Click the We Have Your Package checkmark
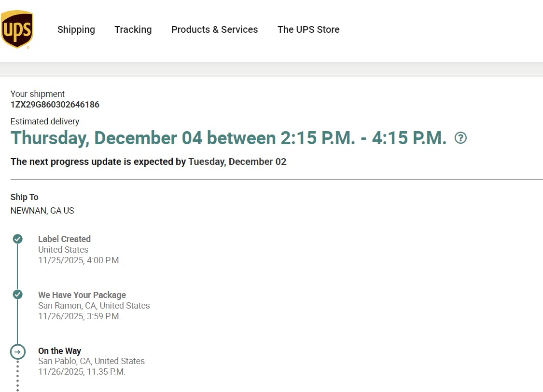 coord(18,295)
